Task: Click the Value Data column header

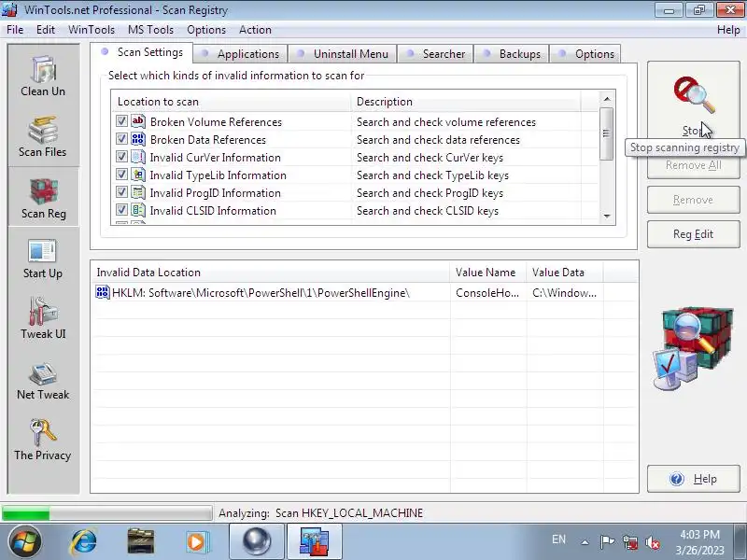Action: pyautogui.click(x=565, y=273)
